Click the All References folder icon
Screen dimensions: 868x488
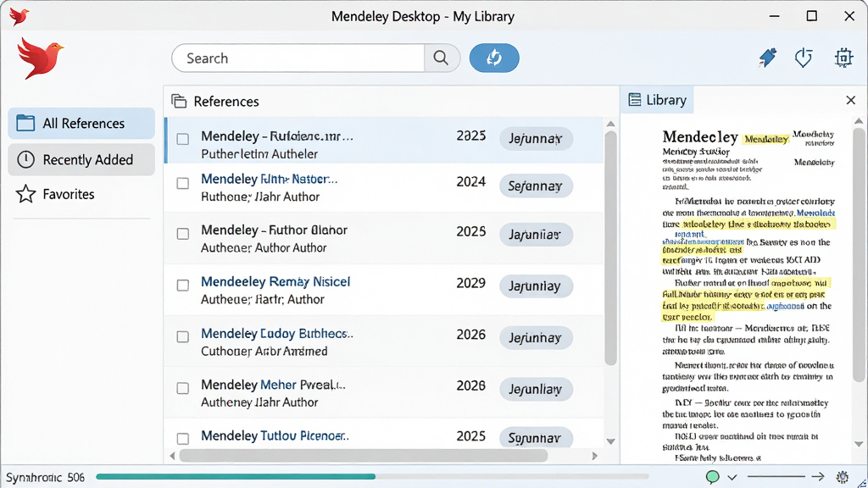pos(25,123)
